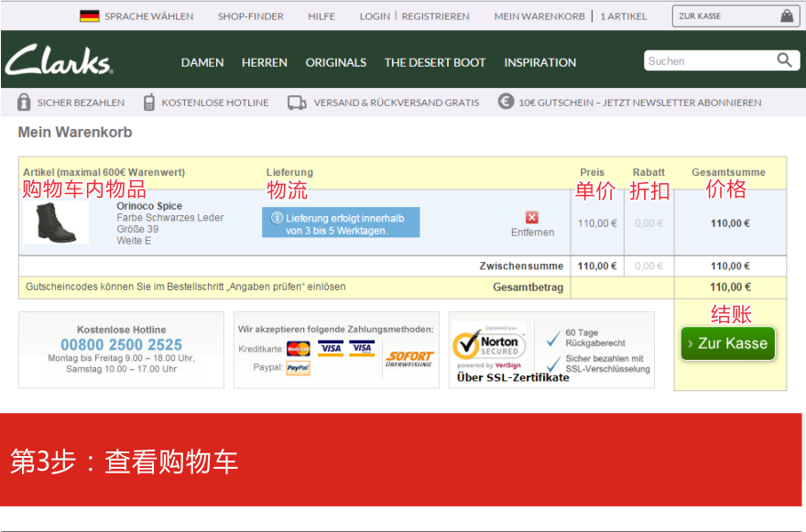Click the Gesamtbetrag label
The width and height of the screenshot is (806, 532).
528,288
